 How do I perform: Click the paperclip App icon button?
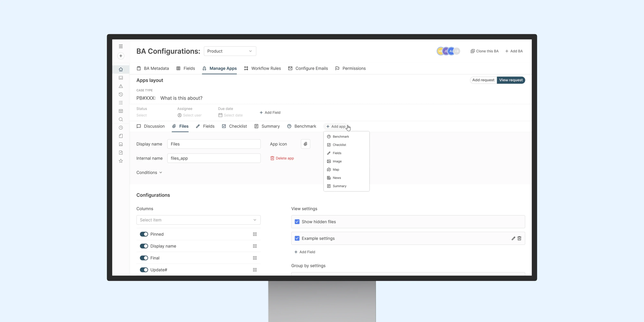pyautogui.click(x=305, y=144)
